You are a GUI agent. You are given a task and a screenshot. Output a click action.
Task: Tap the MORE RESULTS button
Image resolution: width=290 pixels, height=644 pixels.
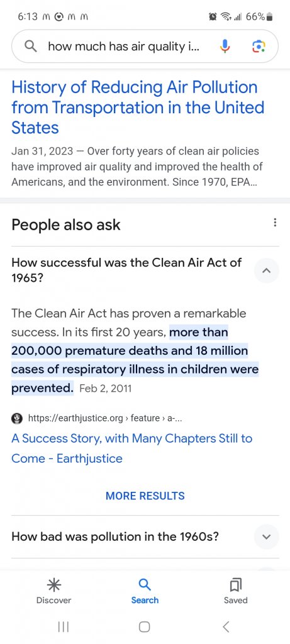click(145, 496)
